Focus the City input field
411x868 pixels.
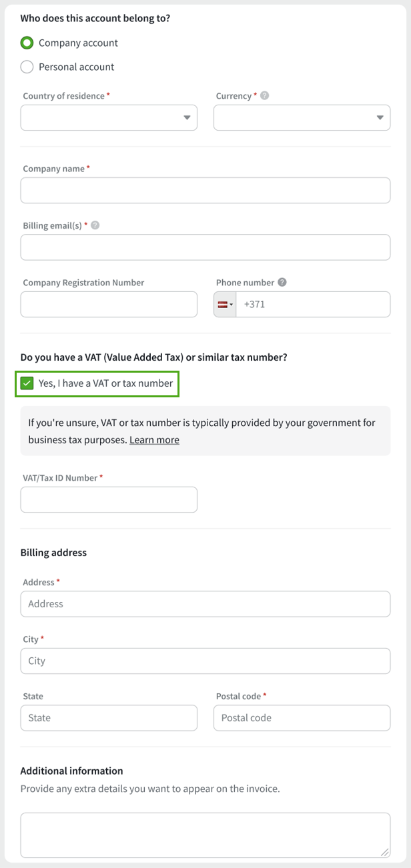click(x=205, y=661)
